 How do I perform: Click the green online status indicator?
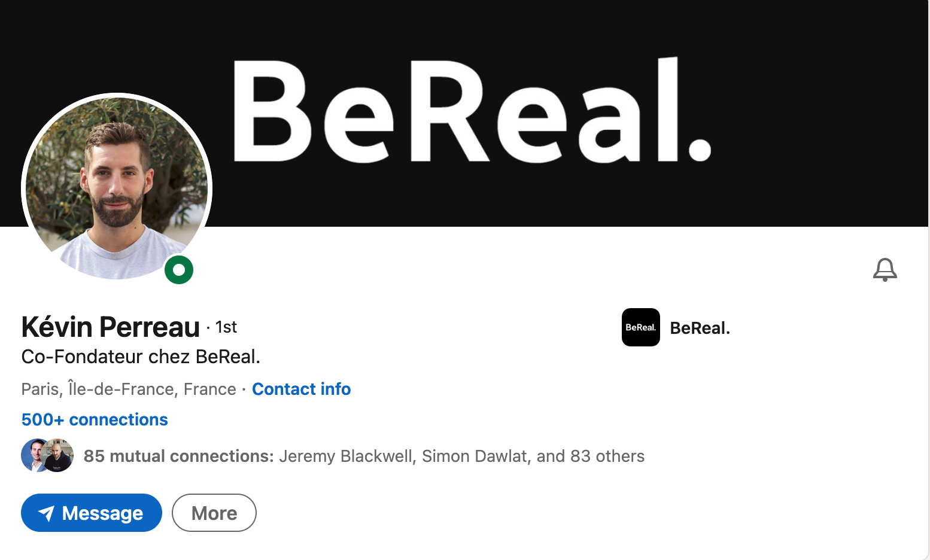point(179,270)
